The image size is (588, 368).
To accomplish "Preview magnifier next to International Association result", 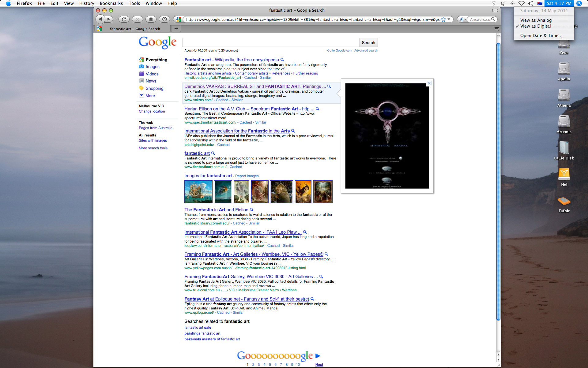I will pyautogui.click(x=293, y=131).
